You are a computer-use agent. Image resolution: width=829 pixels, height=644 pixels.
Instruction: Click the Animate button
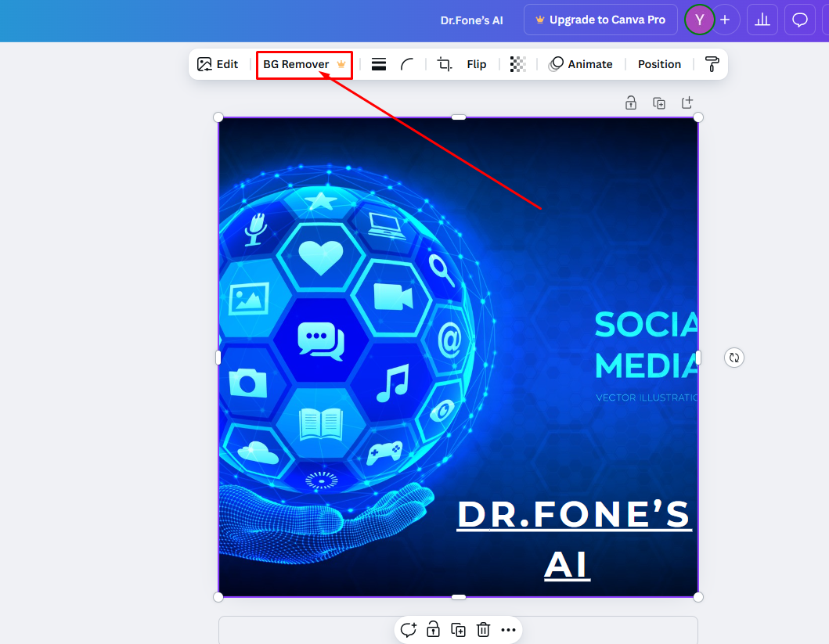581,64
